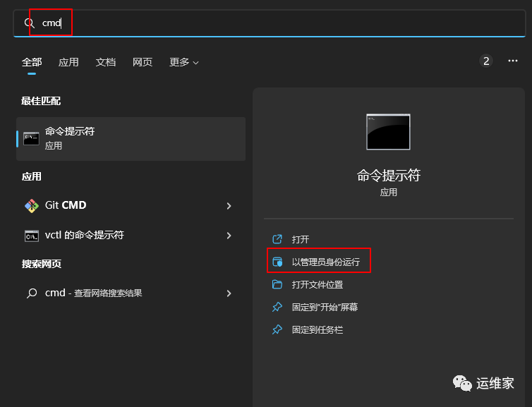Expand the Git CMD chevron arrow
Screen dimensions: 532x407
pyautogui.click(x=229, y=206)
